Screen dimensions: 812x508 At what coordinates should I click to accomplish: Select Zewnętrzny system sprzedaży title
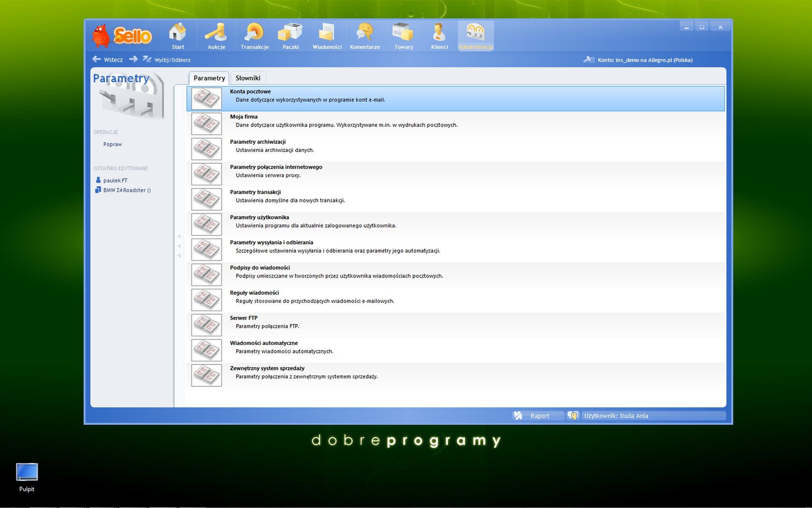(x=267, y=368)
